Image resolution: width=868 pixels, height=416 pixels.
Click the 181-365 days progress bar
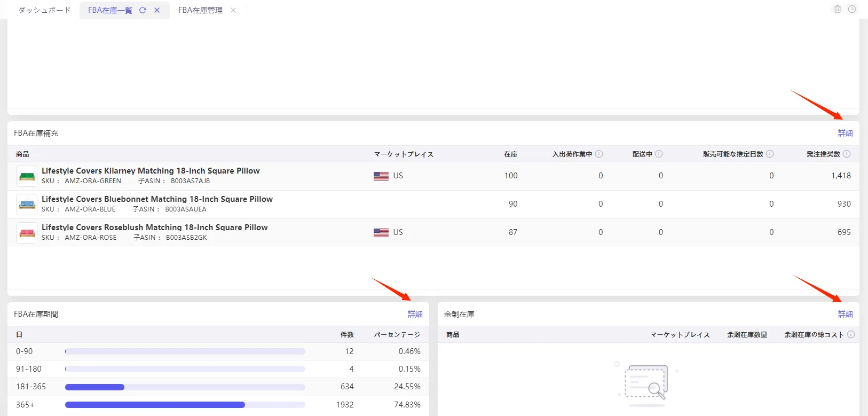185,387
